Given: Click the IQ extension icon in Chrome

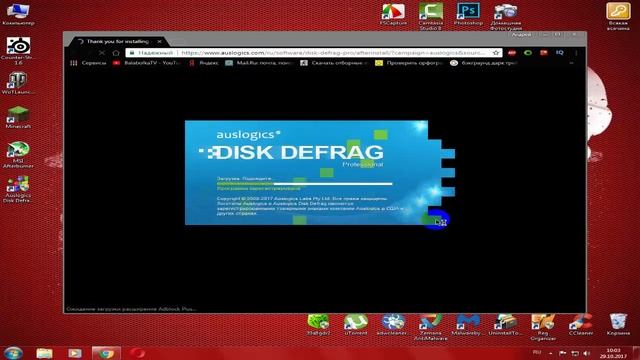Looking at the screenshot, I should pos(560,53).
